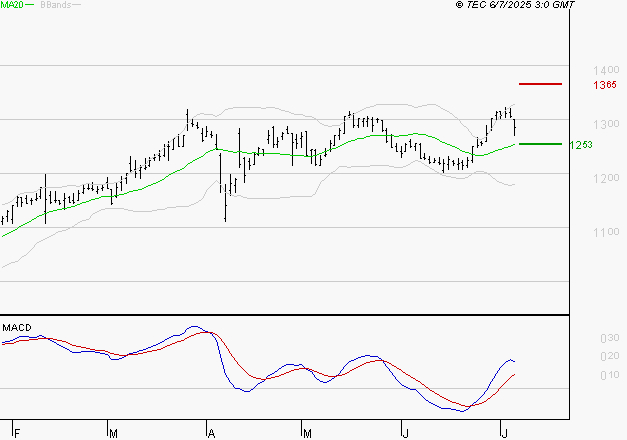This screenshot has height=440, width=627.
Task: Click the red resistance line marker
Action: [x=540, y=84]
